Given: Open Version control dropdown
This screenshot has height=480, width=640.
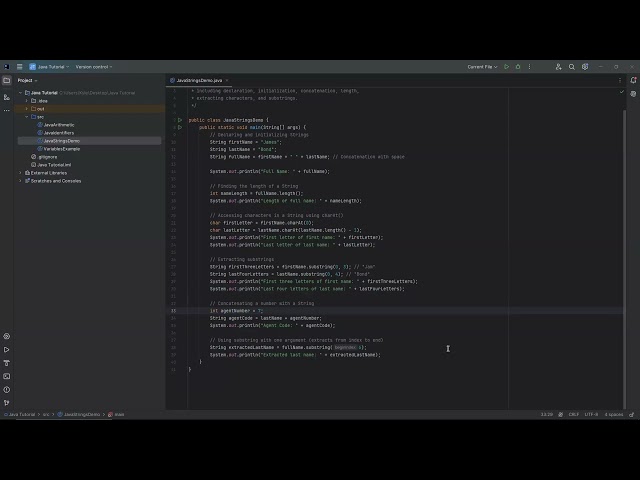Looking at the screenshot, I should [x=93, y=67].
